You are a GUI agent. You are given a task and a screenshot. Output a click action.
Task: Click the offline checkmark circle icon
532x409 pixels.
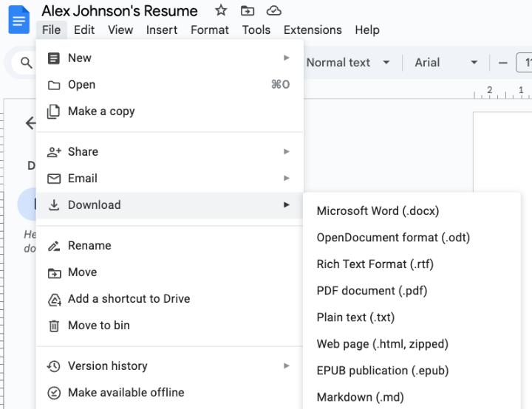click(54, 393)
